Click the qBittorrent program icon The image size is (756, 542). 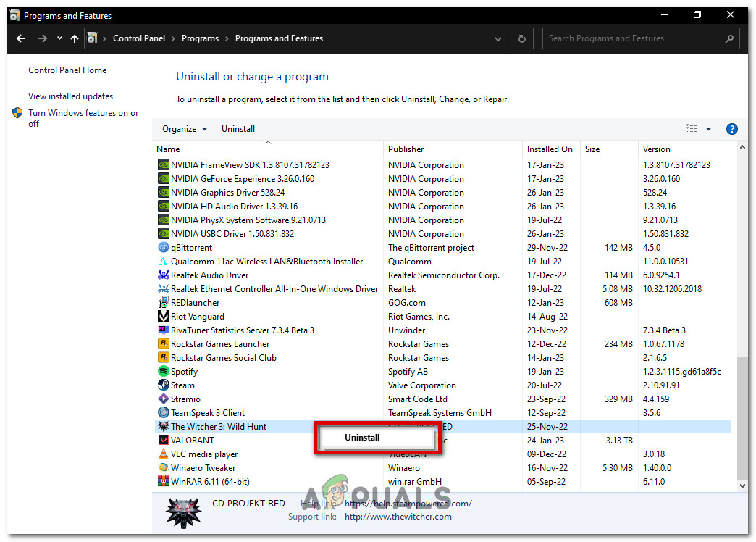(x=164, y=247)
